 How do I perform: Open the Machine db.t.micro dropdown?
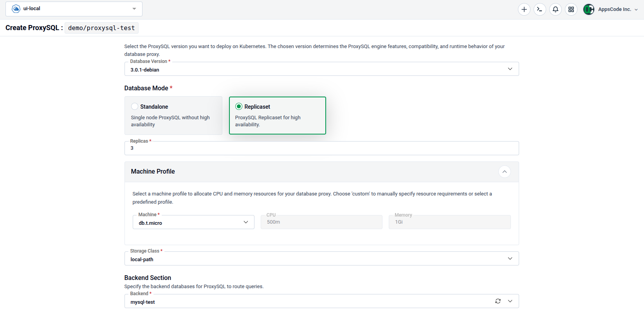point(193,222)
